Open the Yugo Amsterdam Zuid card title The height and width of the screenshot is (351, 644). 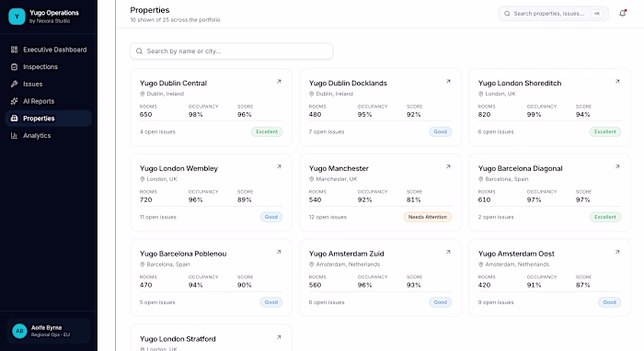coord(346,254)
